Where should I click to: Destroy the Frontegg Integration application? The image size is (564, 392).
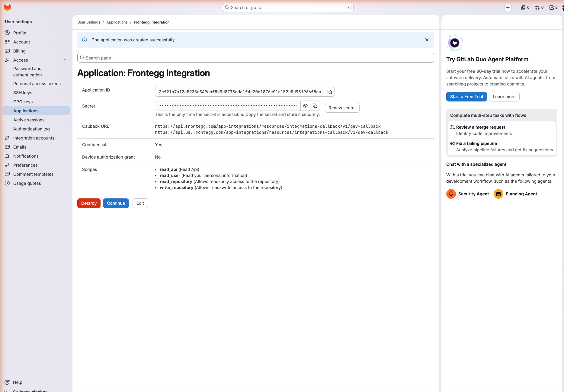click(89, 203)
